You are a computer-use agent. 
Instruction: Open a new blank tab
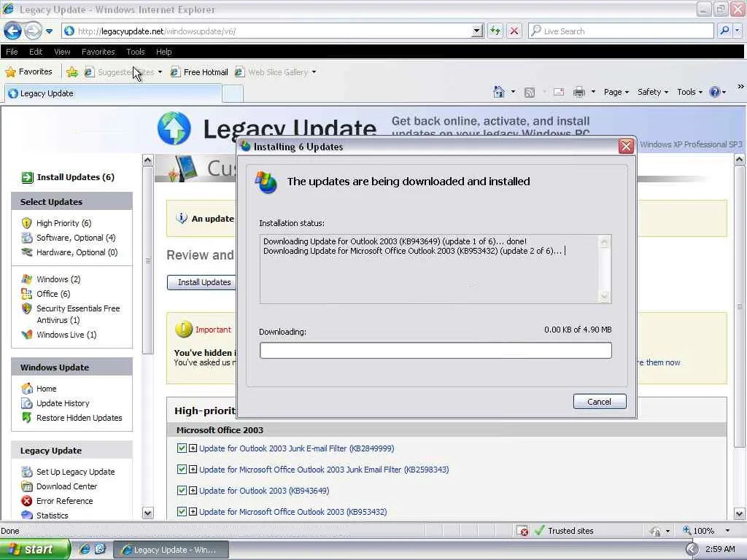point(233,94)
